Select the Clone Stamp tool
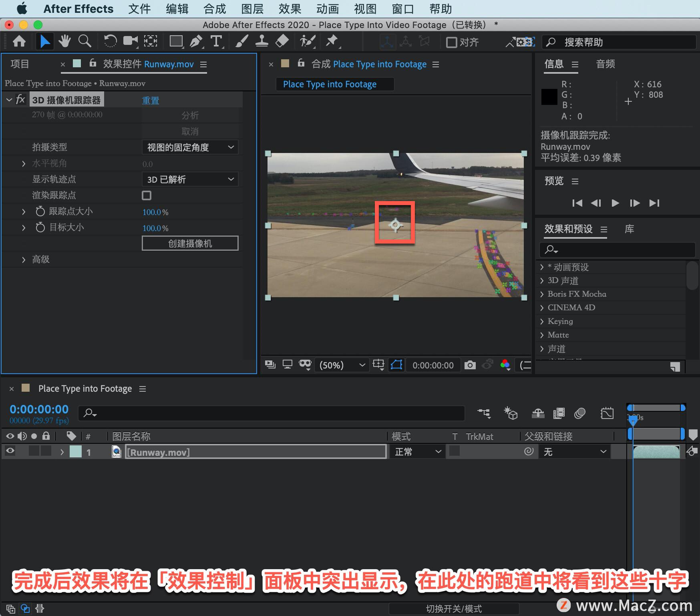700x616 pixels. [x=261, y=41]
